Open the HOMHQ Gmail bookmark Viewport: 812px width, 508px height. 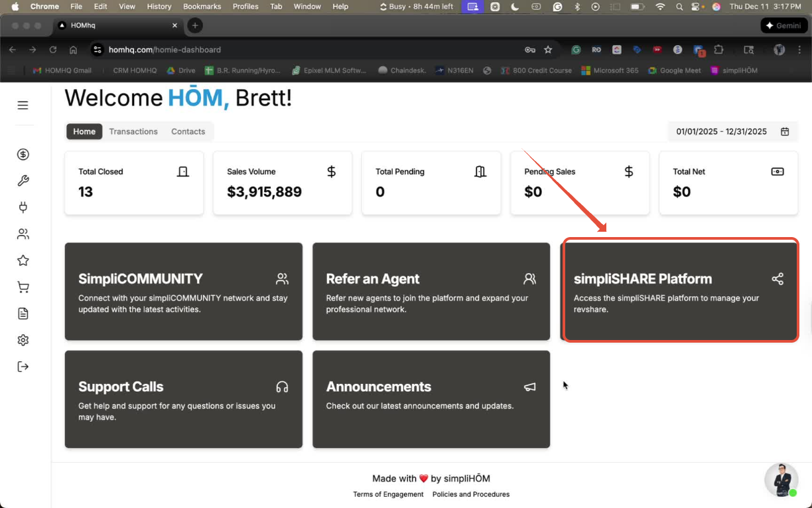[x=62, y=70]
